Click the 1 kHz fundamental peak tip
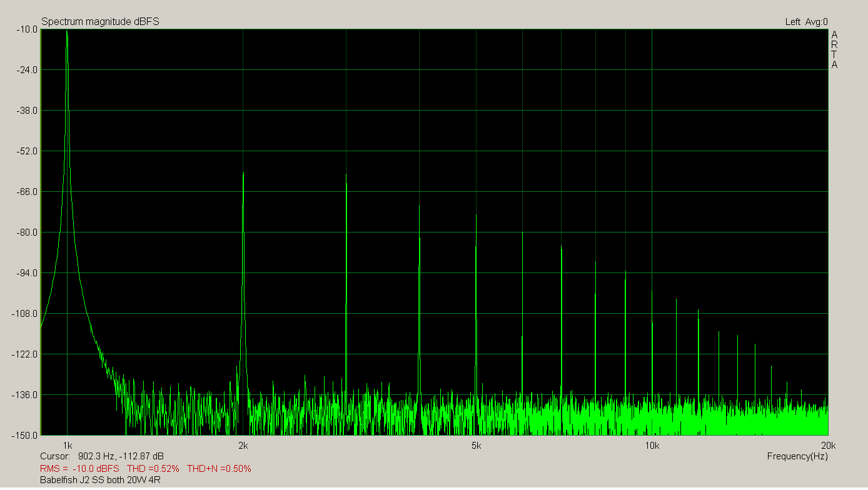Viewport: 868px width, 490px height. 67,31
